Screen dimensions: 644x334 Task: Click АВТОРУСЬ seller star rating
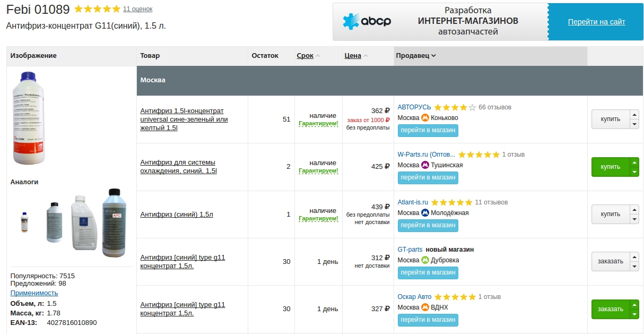455,107
